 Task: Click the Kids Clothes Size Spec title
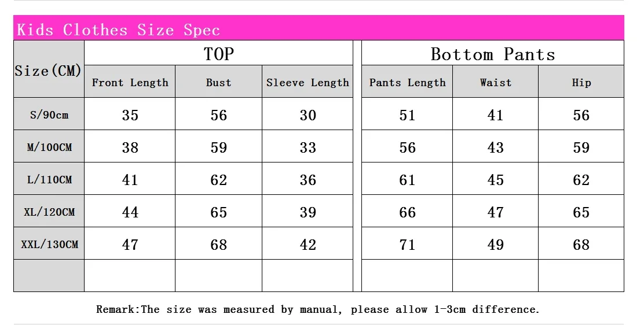[x=118, y=29]
